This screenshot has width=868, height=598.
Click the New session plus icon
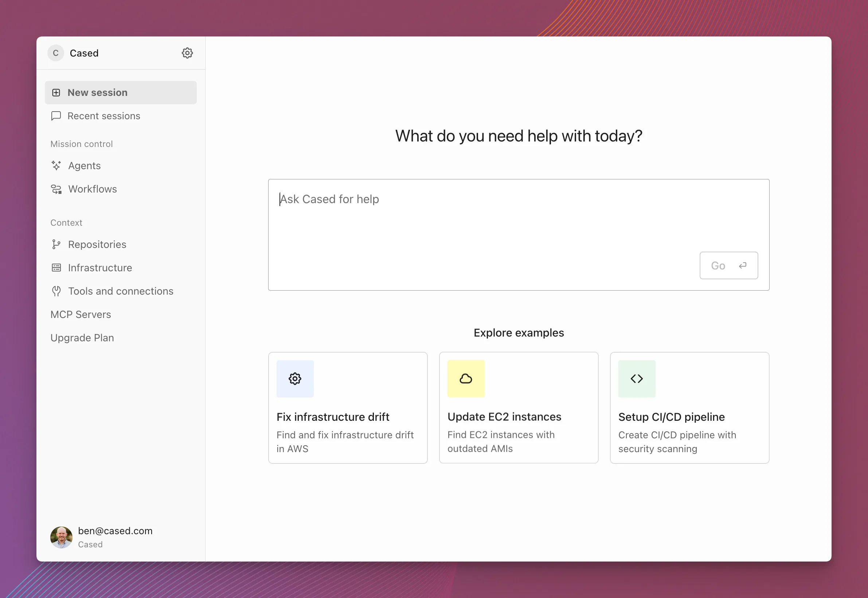pyautogui.click(x=56, y=93)
